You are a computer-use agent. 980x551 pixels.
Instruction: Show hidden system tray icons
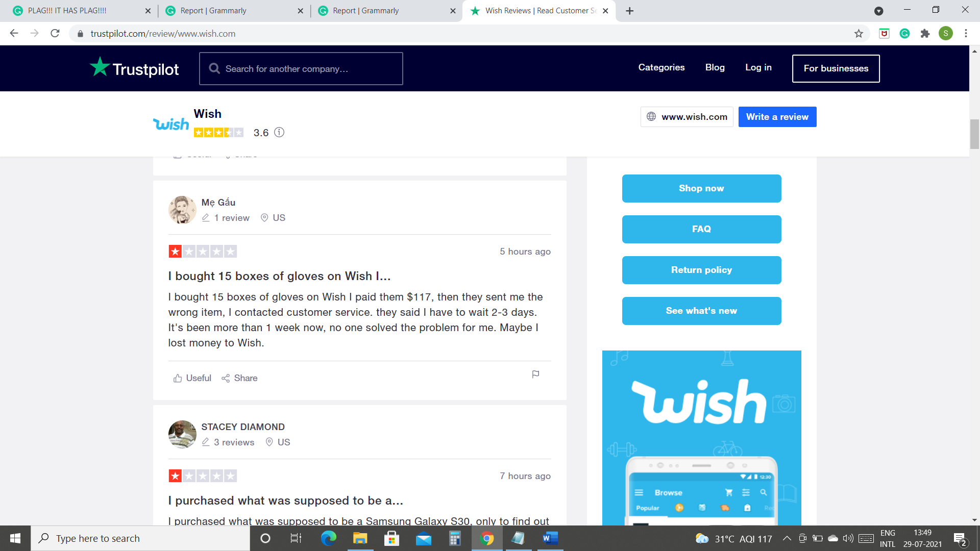[787, 538]
